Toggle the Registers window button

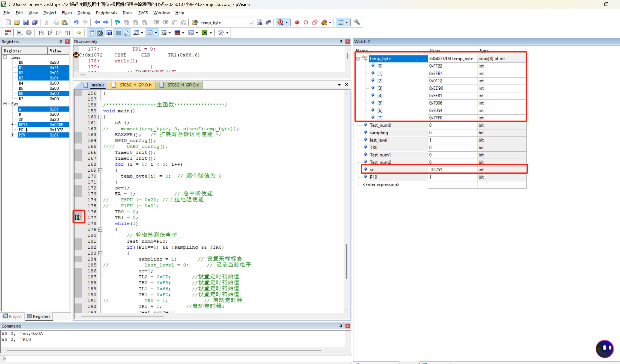tap(118, 33)
